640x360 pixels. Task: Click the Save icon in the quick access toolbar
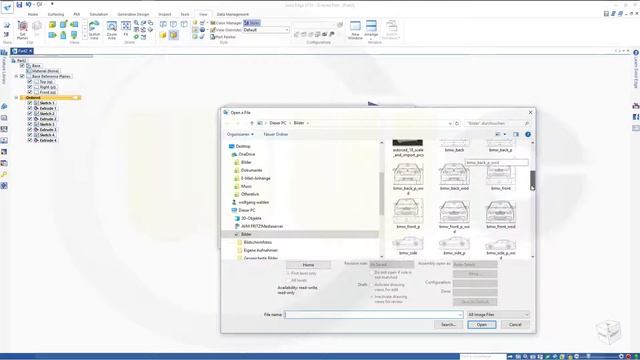click(x=19, y=4)
